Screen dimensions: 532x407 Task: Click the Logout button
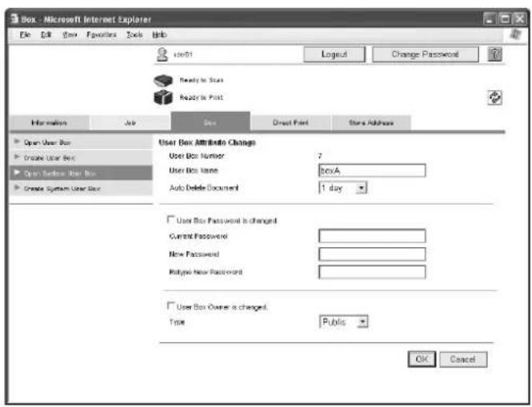pos(334,54)
